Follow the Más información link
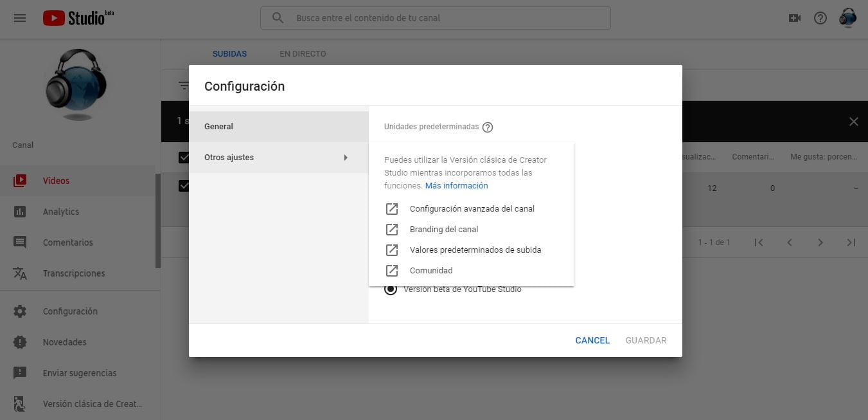Screen dimensions: 868x420 [456, 186]
